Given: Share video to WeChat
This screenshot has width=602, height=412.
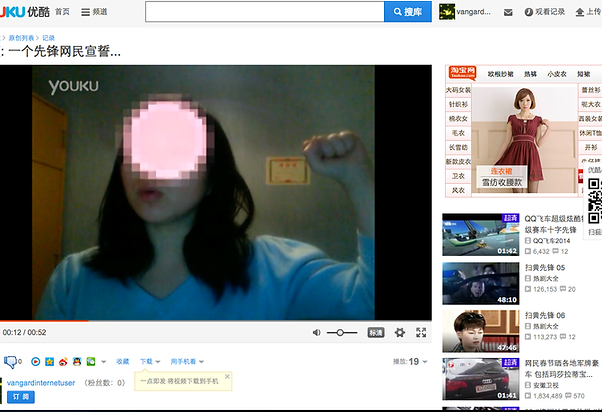Looking at the screenshot, I should 91,362.
